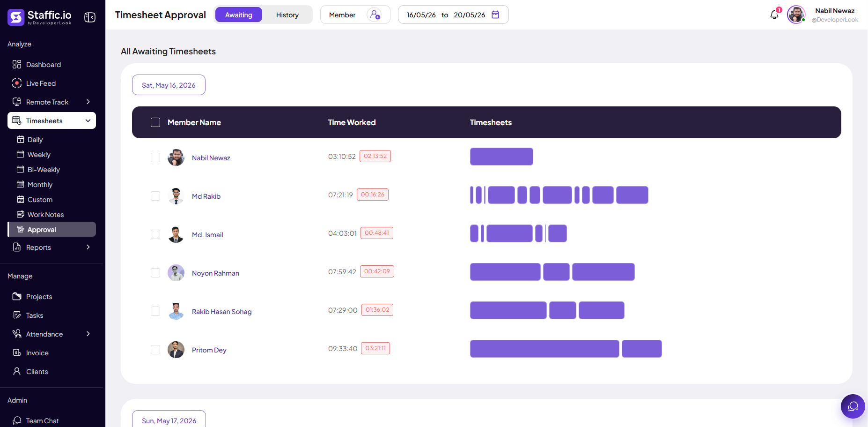The height and width of the screenshot is (427, 868).
Task: Open the Noyon Rahman member link
Action: [x=215, y=273]
